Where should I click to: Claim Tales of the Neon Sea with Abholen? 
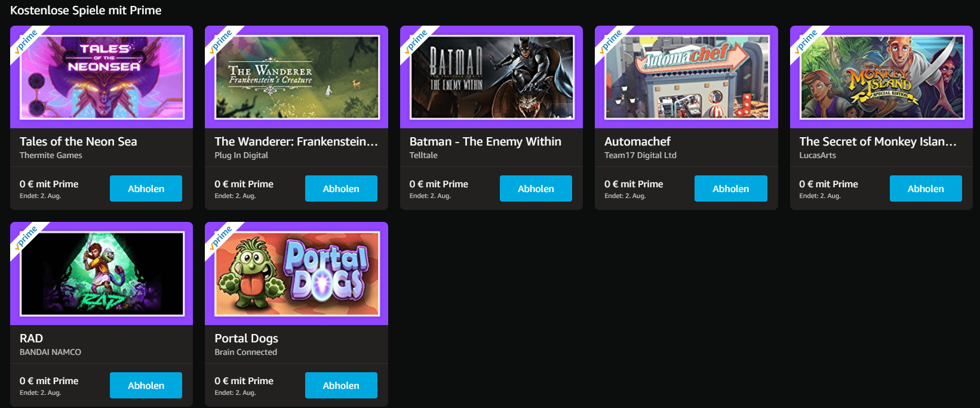coord(146,188)
